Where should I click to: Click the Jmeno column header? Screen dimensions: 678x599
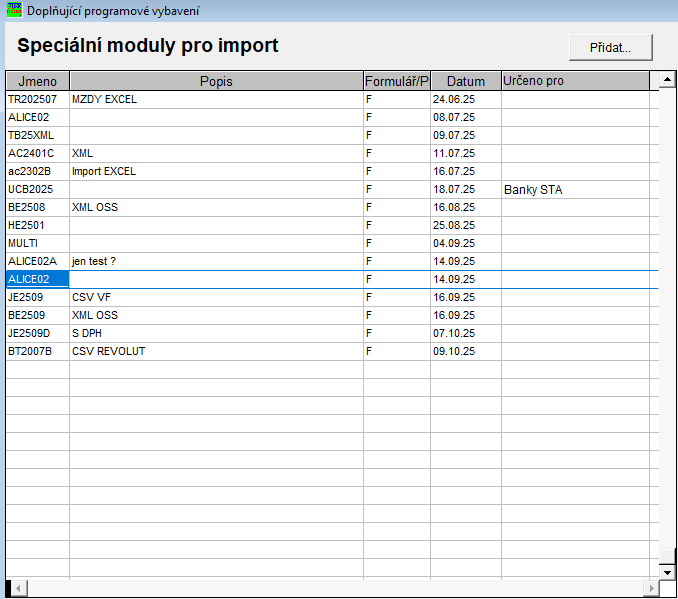pyautogui.click(x=38, y=81)
